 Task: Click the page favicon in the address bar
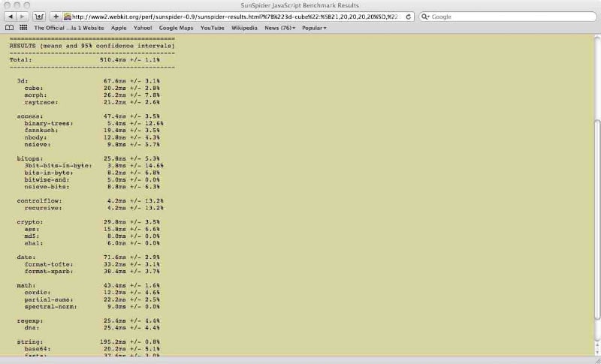coord(68,17)
